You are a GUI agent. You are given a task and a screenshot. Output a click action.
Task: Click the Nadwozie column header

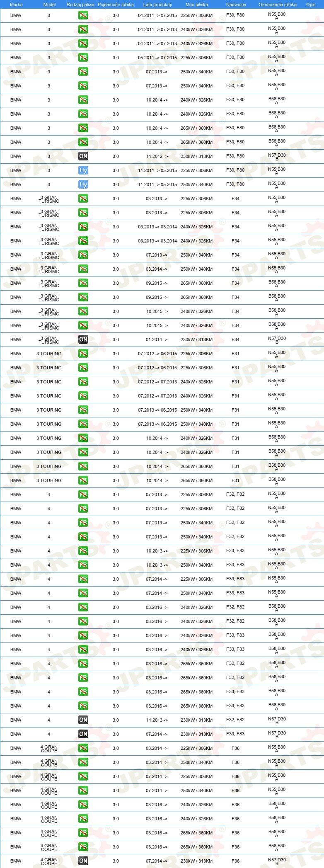tap(236, 5)
